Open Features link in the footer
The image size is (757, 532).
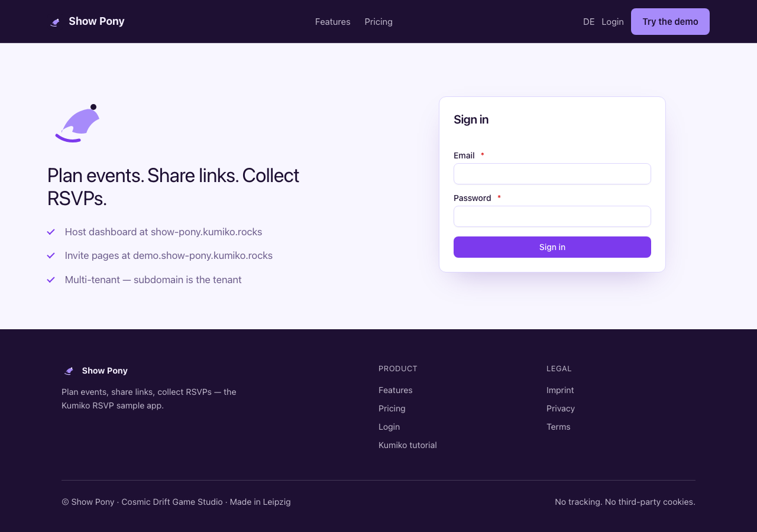396,390
